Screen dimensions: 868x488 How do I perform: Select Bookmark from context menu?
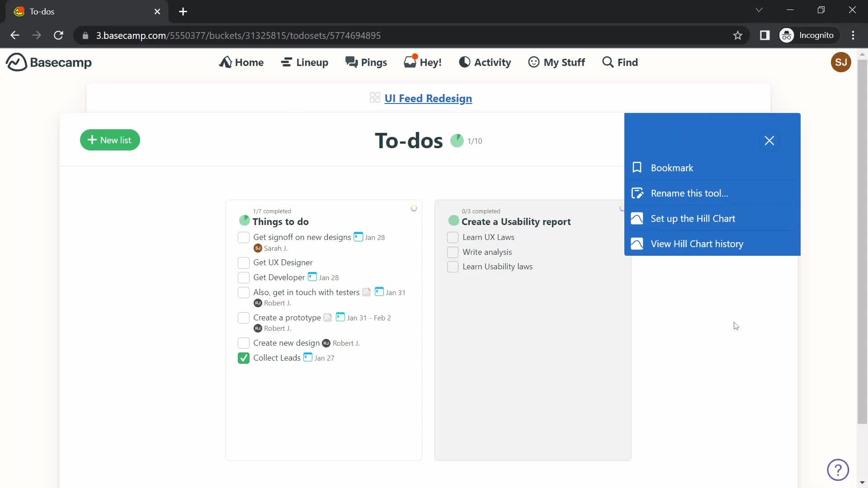672,168
